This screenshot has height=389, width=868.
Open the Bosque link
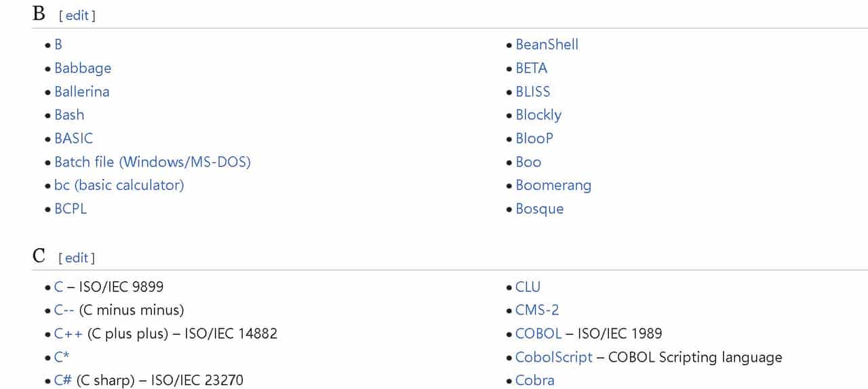(x=540, y=209)
